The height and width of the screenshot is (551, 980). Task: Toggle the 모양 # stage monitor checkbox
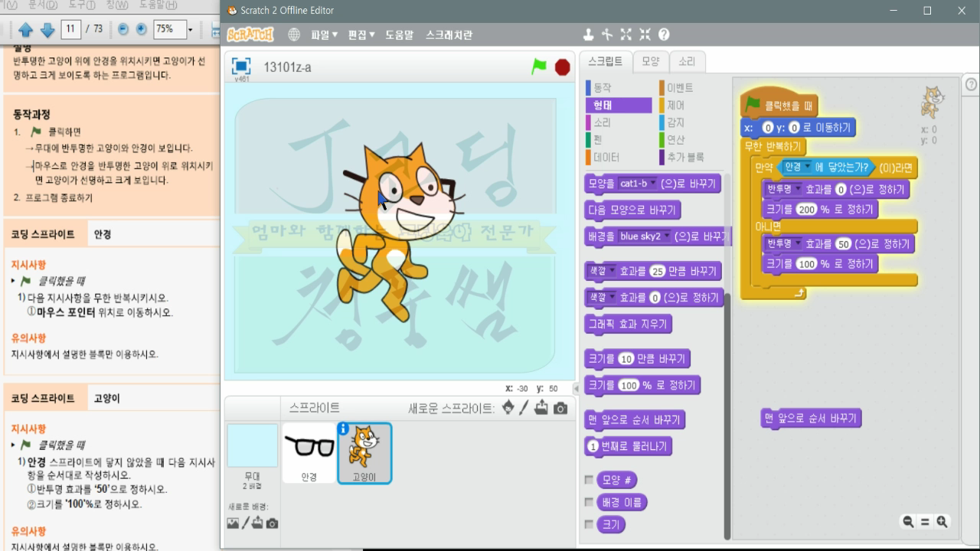[589, 480]
